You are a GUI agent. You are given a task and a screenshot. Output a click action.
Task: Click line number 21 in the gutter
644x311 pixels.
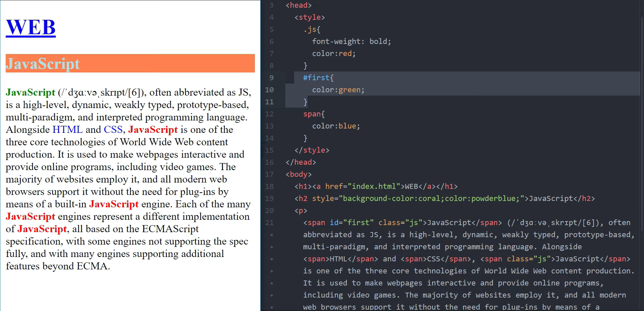(269, 223)
